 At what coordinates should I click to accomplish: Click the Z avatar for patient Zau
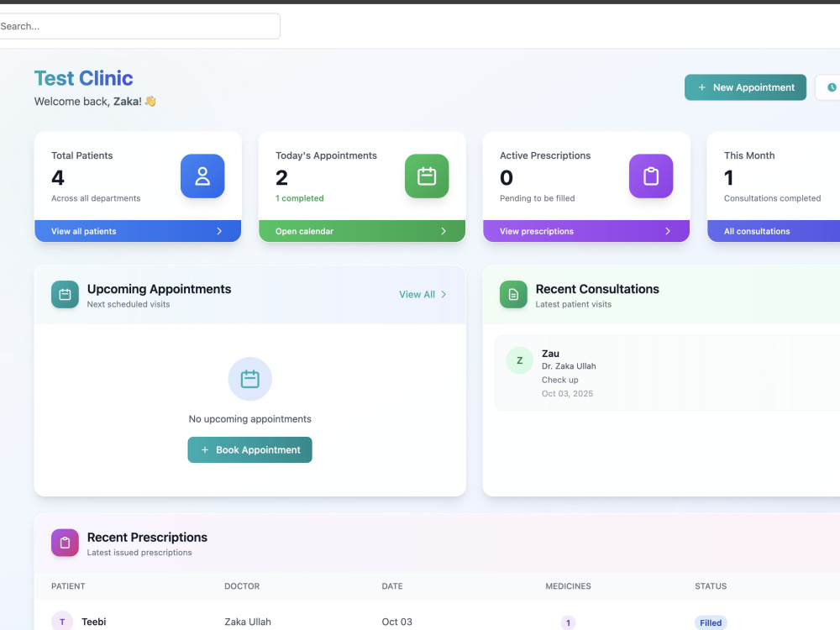tap(520, 360)
